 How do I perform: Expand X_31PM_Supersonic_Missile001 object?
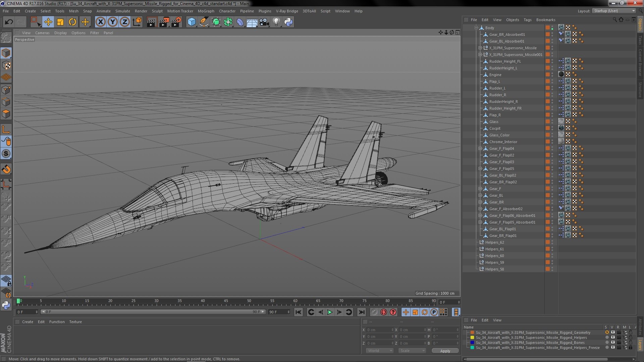[x=480, y=55]
